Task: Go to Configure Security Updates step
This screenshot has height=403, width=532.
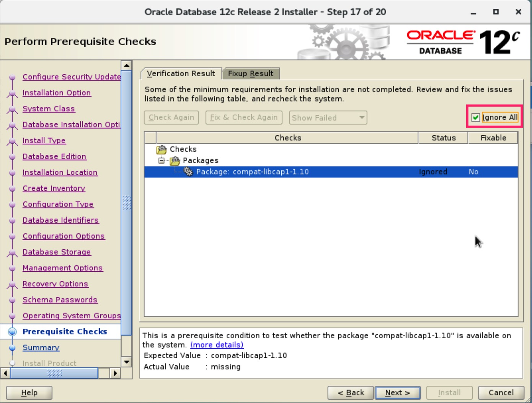Action: (72, 77)
